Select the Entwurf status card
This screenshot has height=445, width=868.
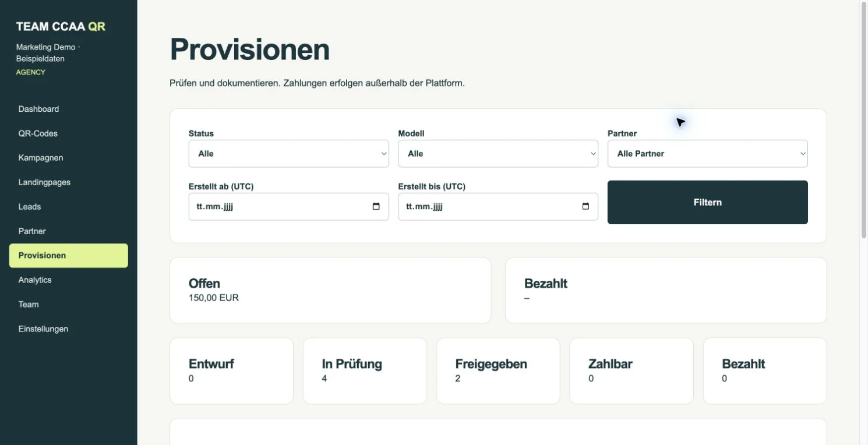click(231, 371)
